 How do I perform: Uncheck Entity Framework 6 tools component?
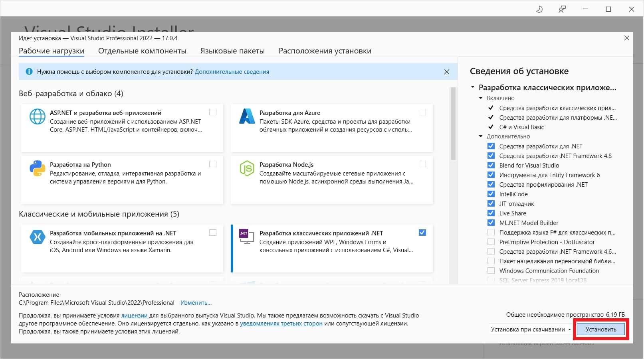(491, 175)
